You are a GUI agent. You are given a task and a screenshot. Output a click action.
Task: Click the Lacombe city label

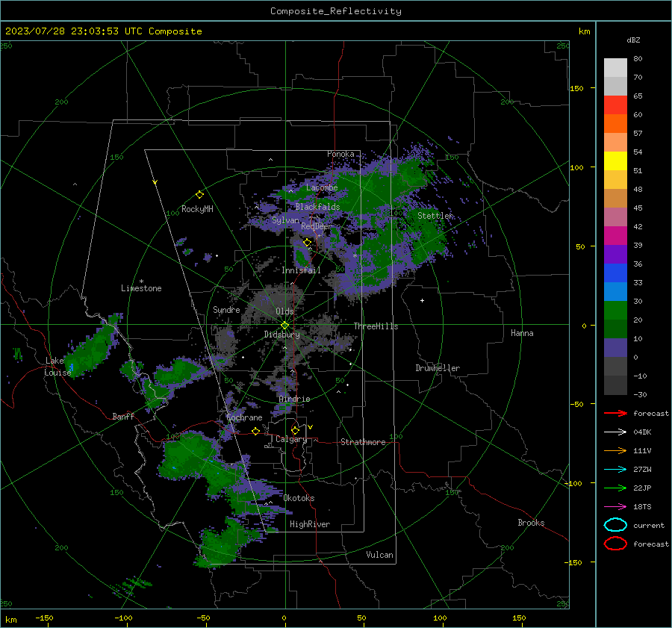pos(322,187)
